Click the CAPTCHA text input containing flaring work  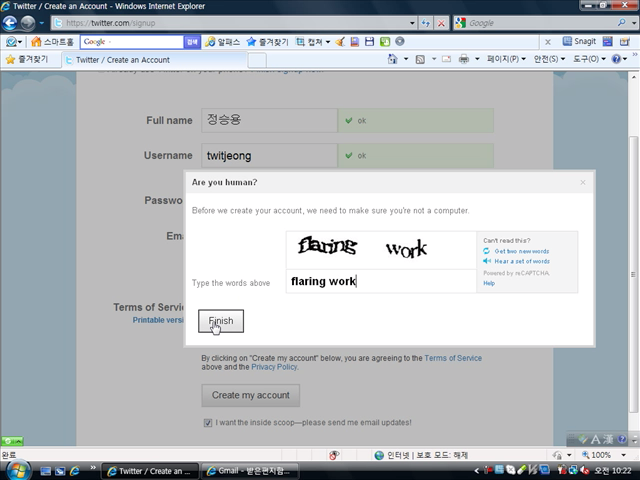[x=381, y=281]
